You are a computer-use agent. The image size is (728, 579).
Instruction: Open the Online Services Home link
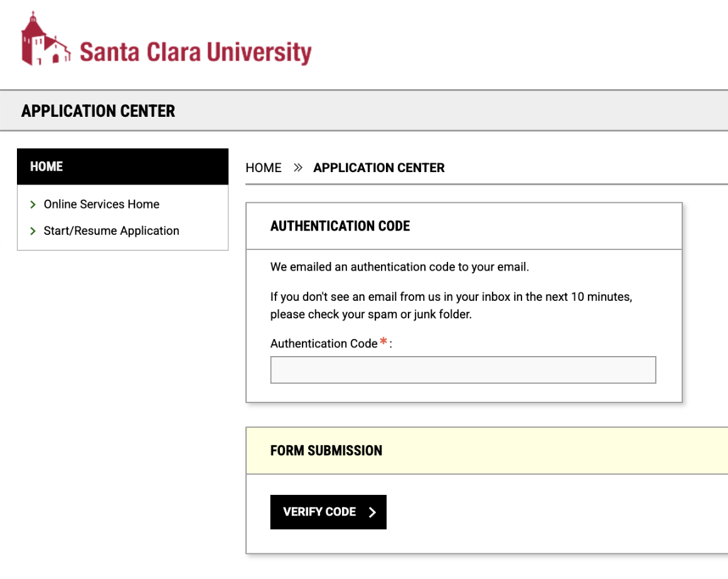[x=101, y=204]
